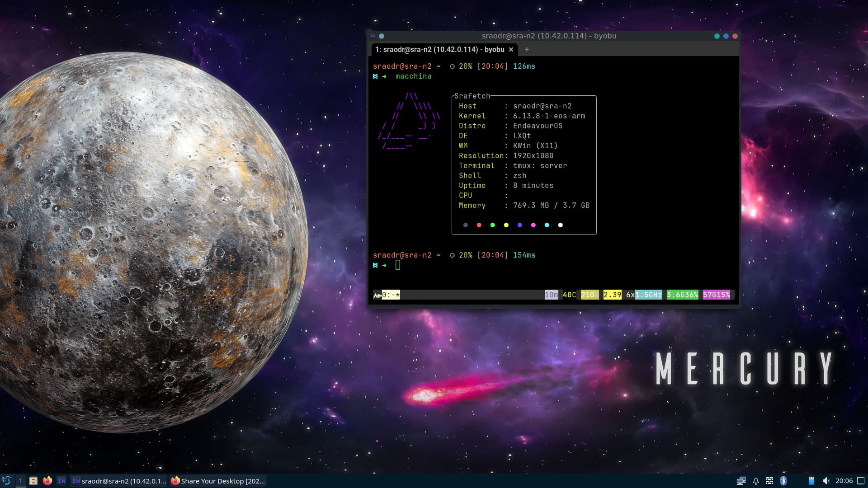Click the byobu disk status '57G15%'
This screenshot has width=868, height=488.
click(716, 295)
